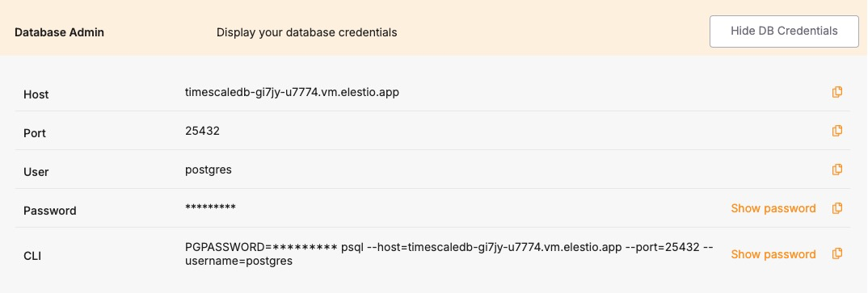Copy the Host value to clipboard
This screenshot has width=868, height=293.
[x=837, y=92]
